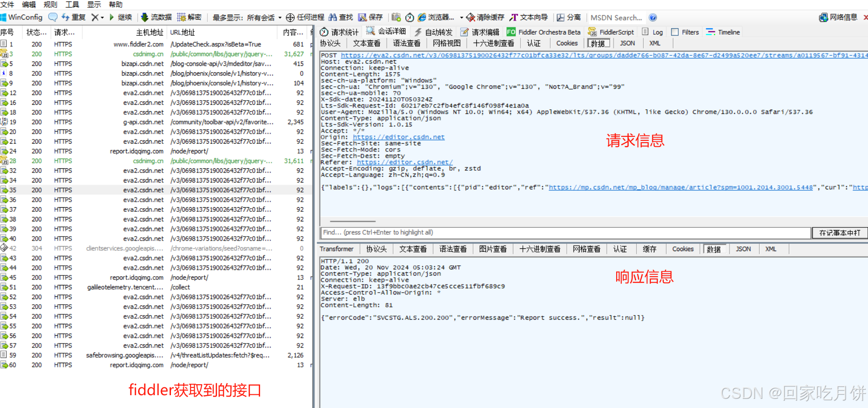Sort by the URL地址 column header
The width and height of the screenshot is (868, 408).
(222, 32)
